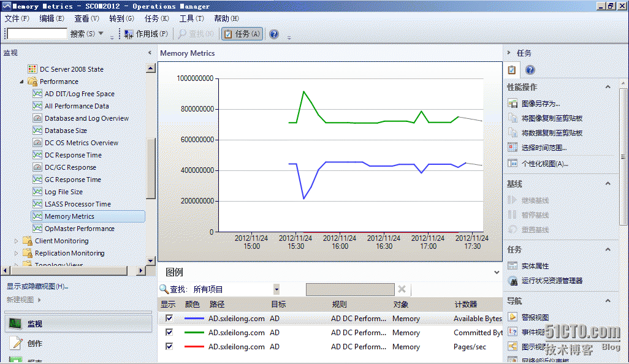Screen dimensions: 629x364
Task: Collapse the Monitoring (监视) navigation pane arrow
Action: click(x=150, y=53)
